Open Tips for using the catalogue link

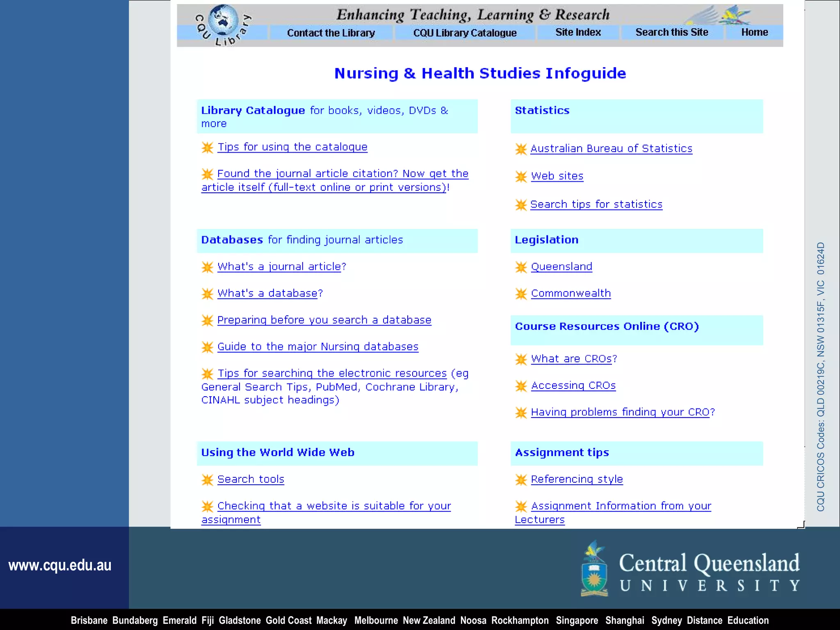292,147
